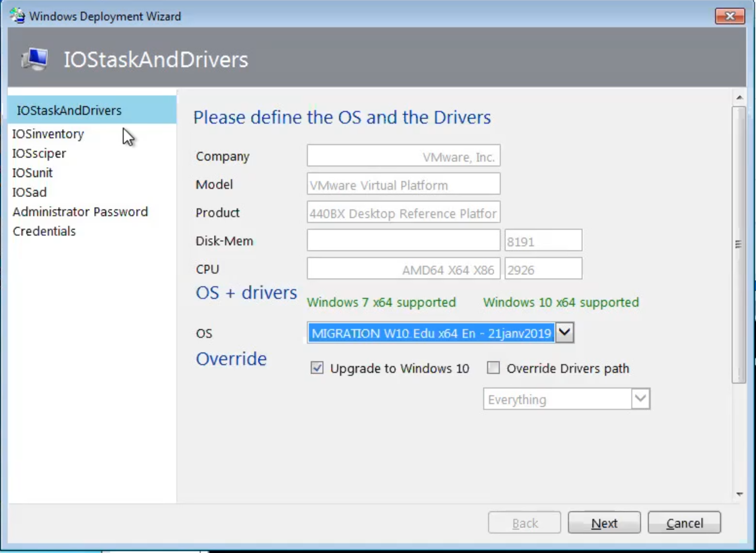The width and height of the screenshot is (756, 553).
Task: Go to the IOSsciper step
Action: pyautogui.click(x=39, y=153)
